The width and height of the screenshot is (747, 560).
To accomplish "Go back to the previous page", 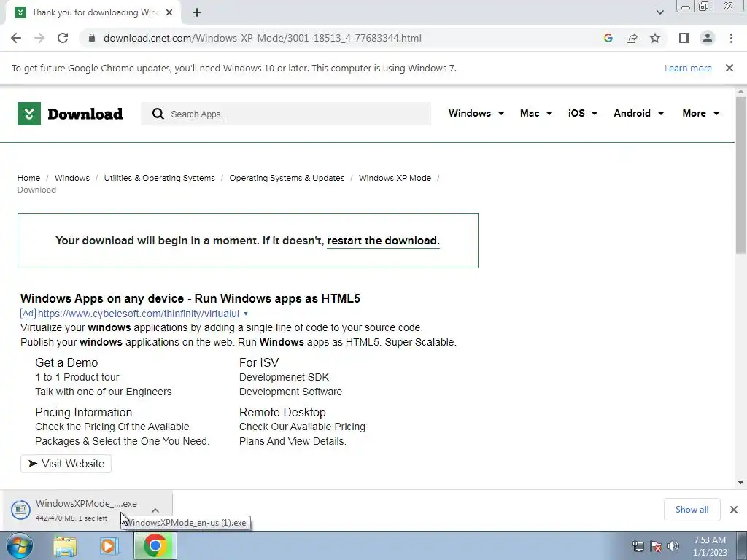I will click(16, 38).
